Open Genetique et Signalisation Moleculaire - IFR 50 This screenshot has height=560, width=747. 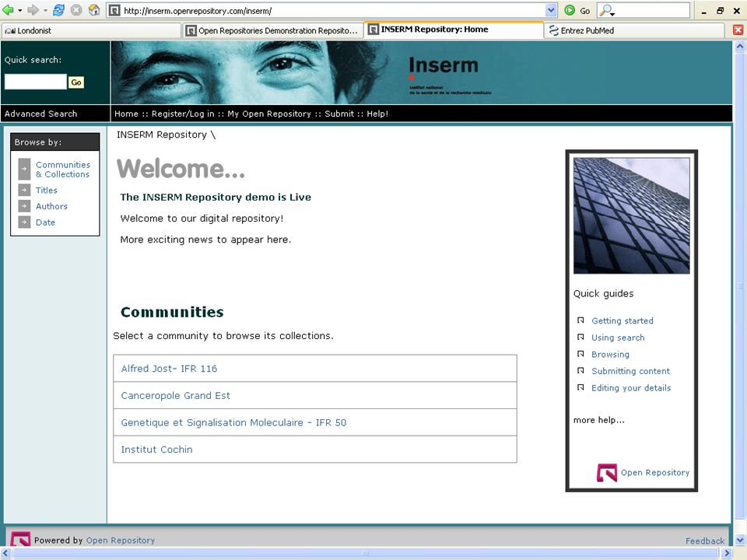click(x=233, y=422)
